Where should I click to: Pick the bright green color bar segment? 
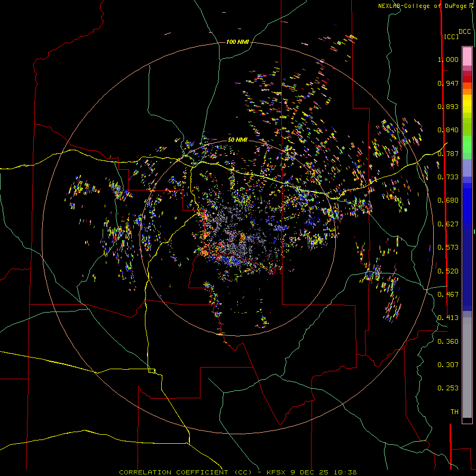(x=467, y=144)
